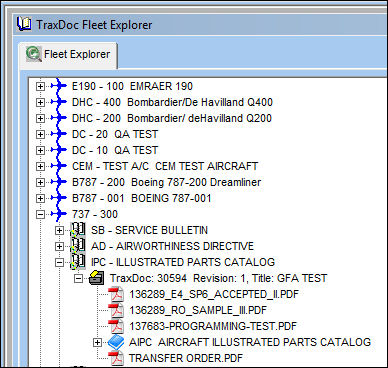Expand the E190 - 100 EMRAER 190 node
The height and width of the screenshot is (368, 388).
pos(40,86)
